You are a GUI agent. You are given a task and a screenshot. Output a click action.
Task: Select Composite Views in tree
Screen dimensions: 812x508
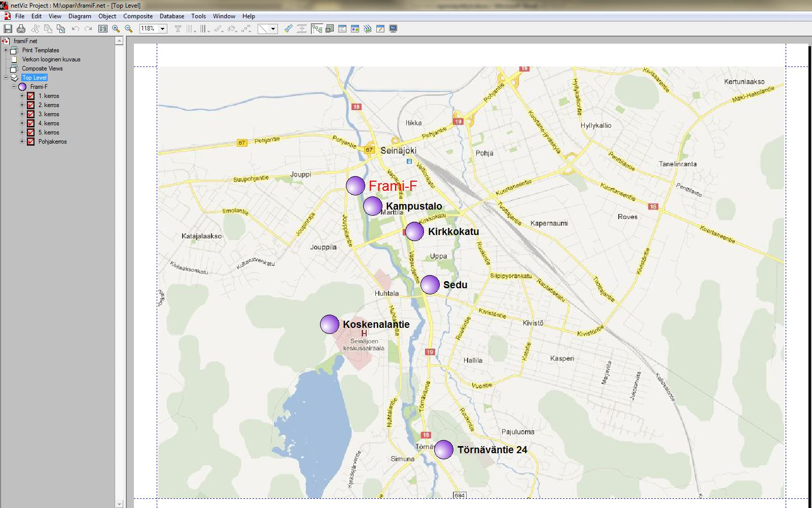tap(42, 69)
